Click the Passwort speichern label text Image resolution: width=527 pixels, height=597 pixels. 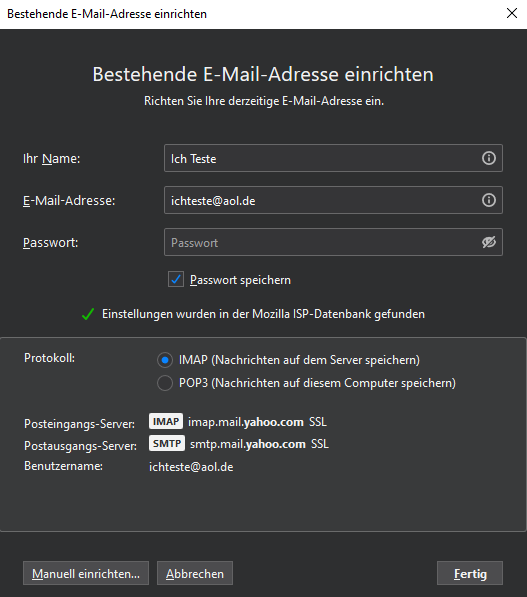pos(240,280)
